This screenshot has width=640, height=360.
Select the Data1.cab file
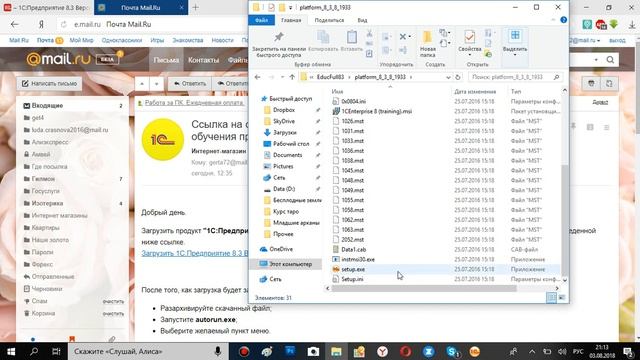point(353,249)
